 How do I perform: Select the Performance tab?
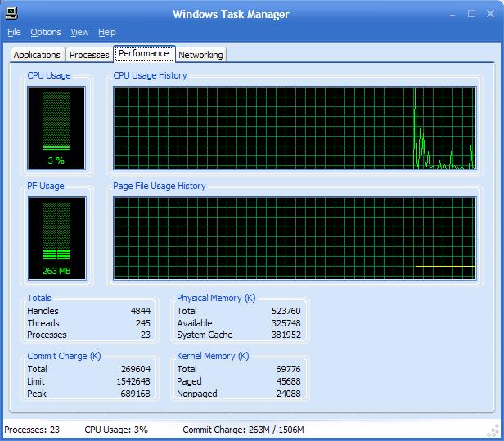(144, 53)
